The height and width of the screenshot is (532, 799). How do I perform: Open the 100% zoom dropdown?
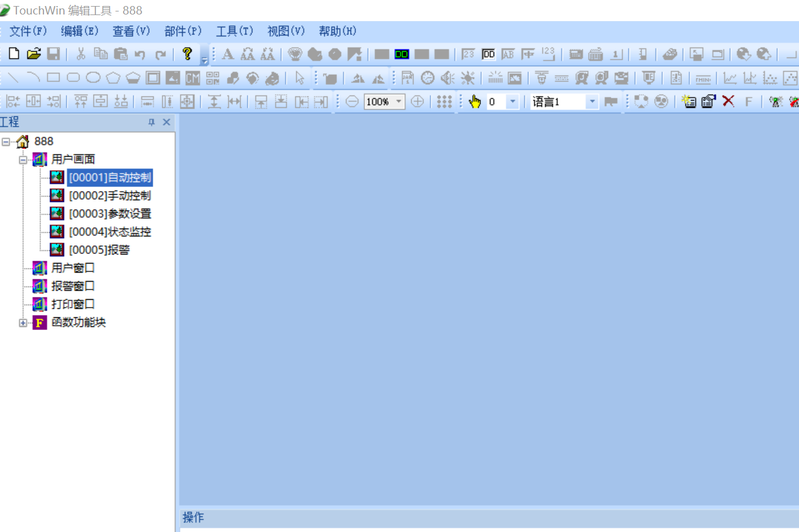[x=399, y=102]
